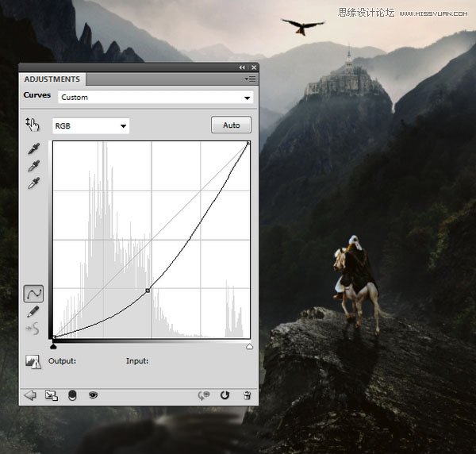Open the Curves preset Custom dropdown
The image size is (476, 454).
[x=155, y=98]
